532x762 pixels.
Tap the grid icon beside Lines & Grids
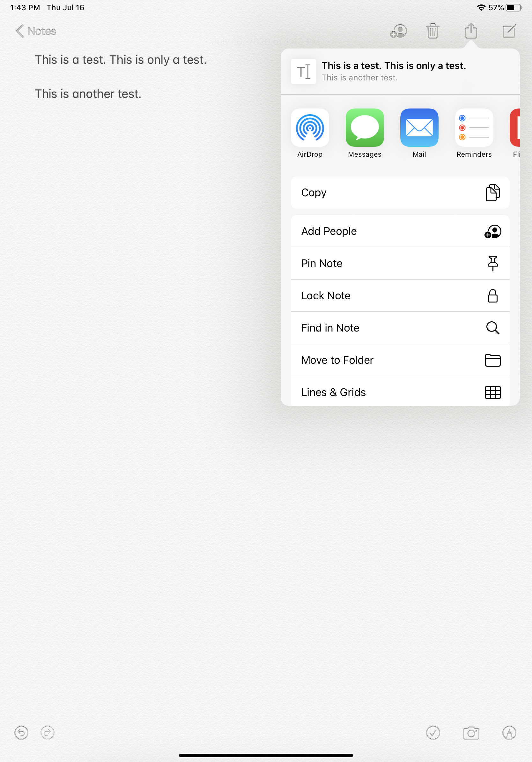pyautogui.click(x=493, y=392)
